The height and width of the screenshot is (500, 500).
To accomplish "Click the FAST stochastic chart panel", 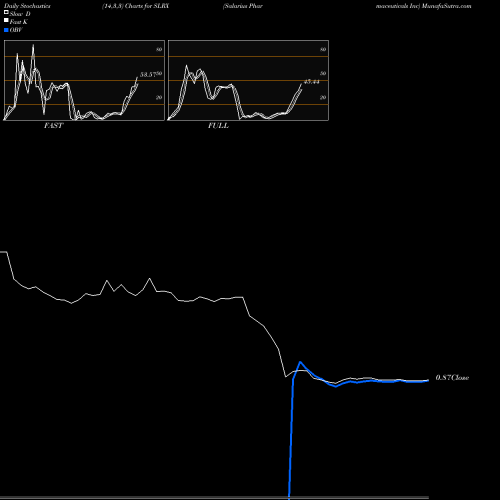I will [x=84, y=80].
